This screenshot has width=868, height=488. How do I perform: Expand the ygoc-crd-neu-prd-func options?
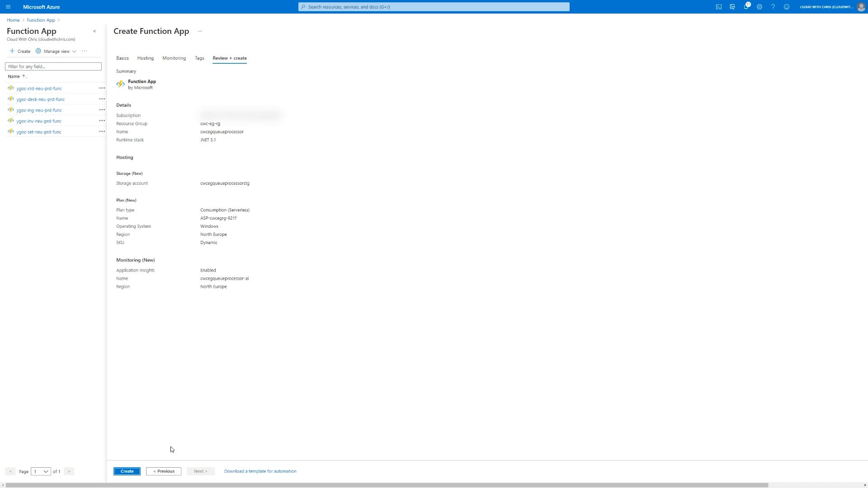[102, 88]
